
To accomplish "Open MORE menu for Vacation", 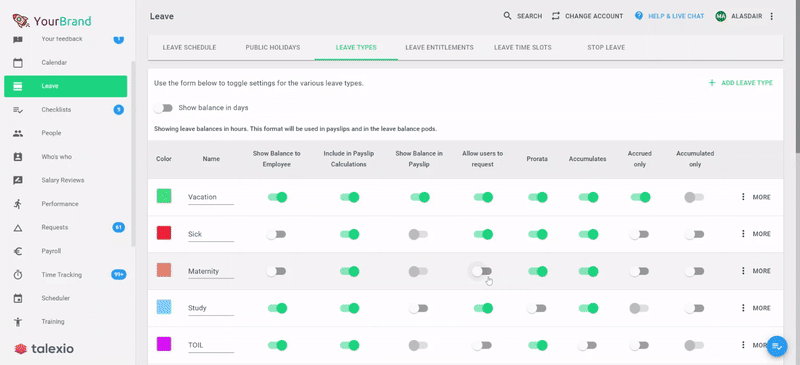I will click(755, 197).
